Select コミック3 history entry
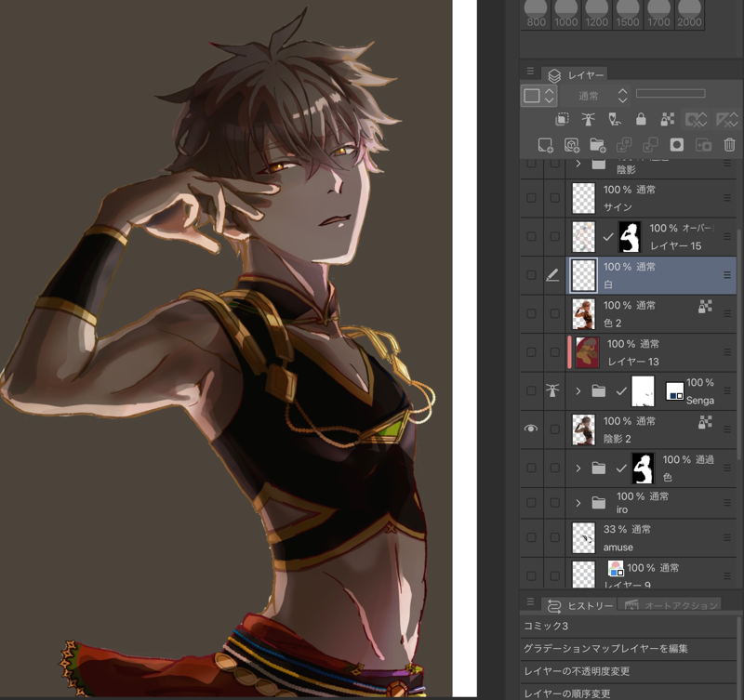 629,626
